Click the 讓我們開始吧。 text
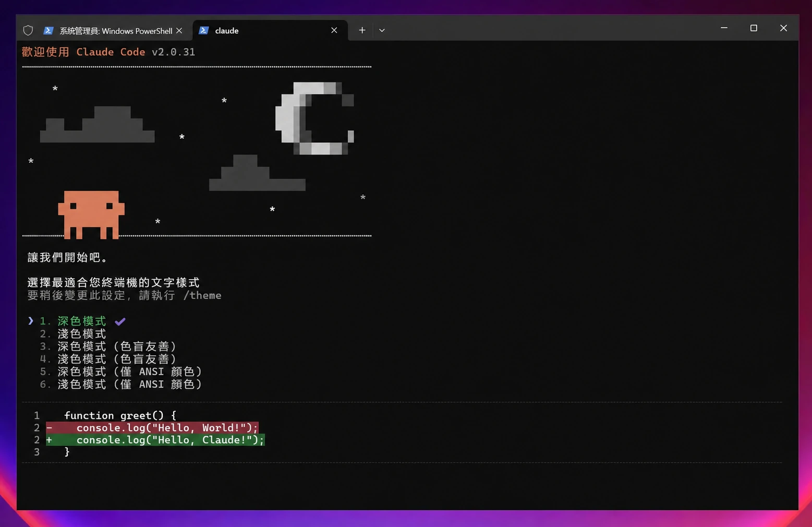This screenshot has width=812, height=527. tap(68, 257)
